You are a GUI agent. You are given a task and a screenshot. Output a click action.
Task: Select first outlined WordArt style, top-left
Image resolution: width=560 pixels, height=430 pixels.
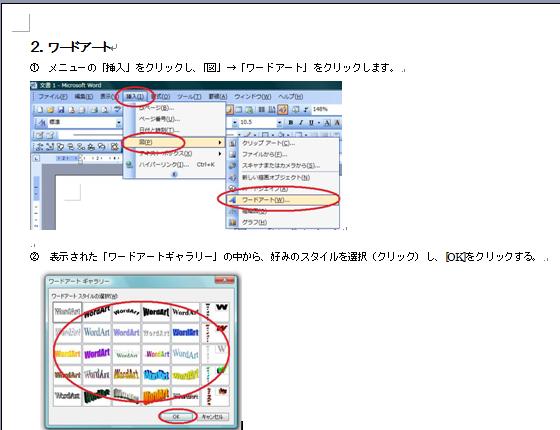point(67,312)
